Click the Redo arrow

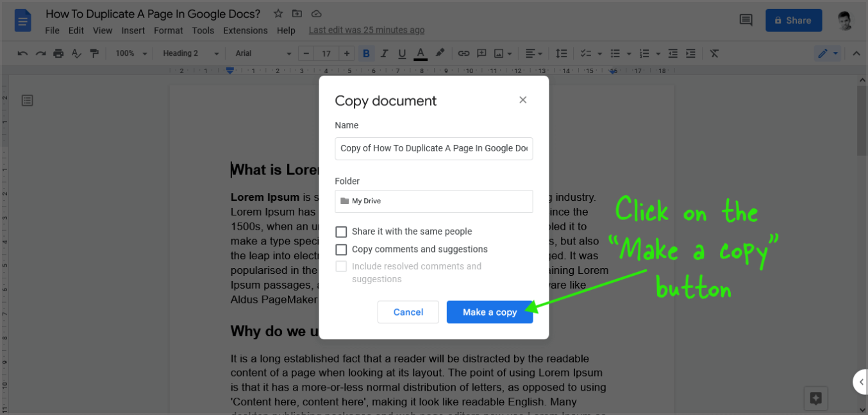[40, 53]
